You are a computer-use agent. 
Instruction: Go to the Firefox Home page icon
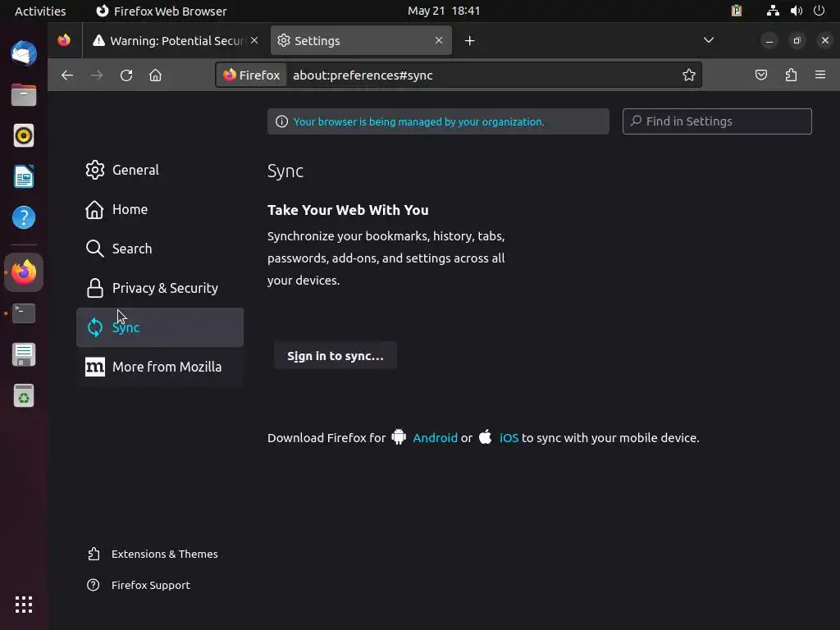pyautogui.click(x=155, y=75)
